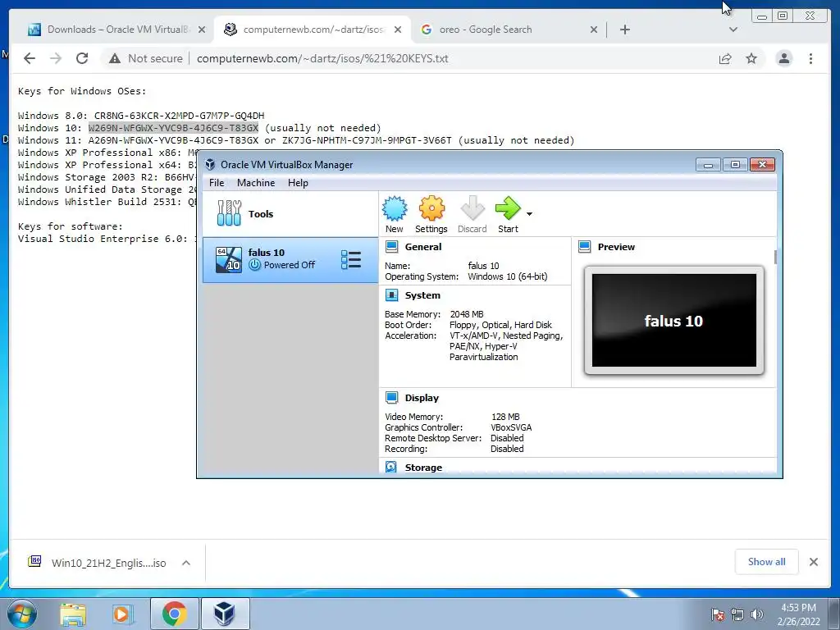
Task: Open the falus 10 machine tools list icon
Action: [351, 260]
